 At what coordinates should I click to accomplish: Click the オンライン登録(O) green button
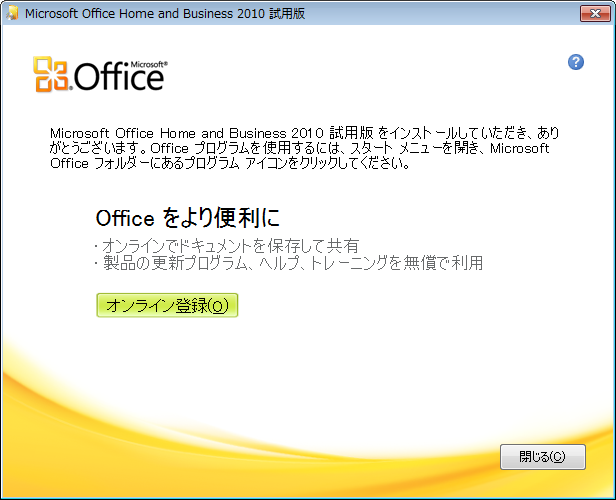click(167, 305)
